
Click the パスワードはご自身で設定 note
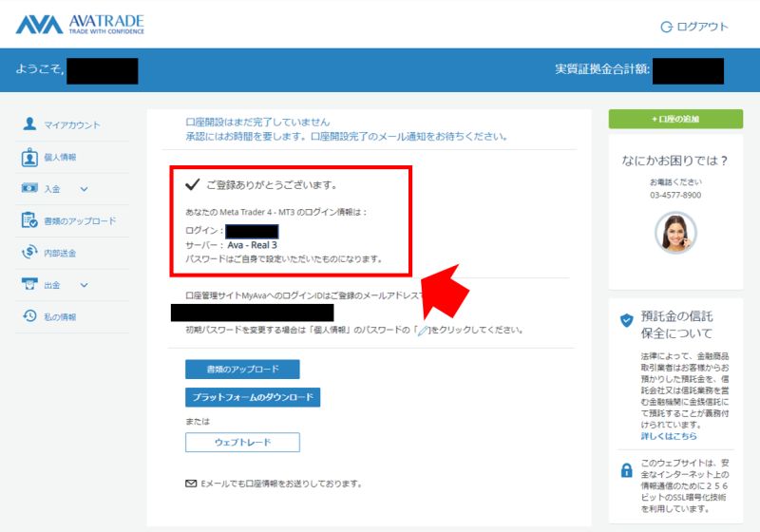pos(283,259)
